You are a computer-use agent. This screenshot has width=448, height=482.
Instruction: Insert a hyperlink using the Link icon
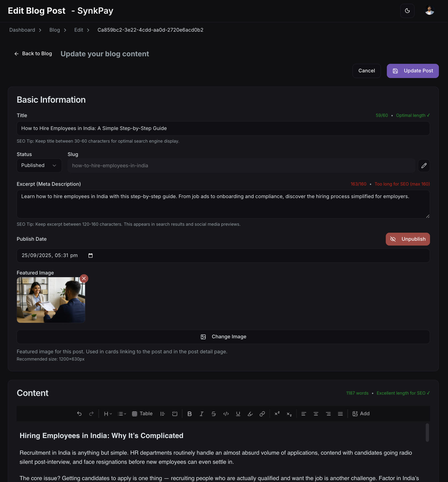(262, 414)
